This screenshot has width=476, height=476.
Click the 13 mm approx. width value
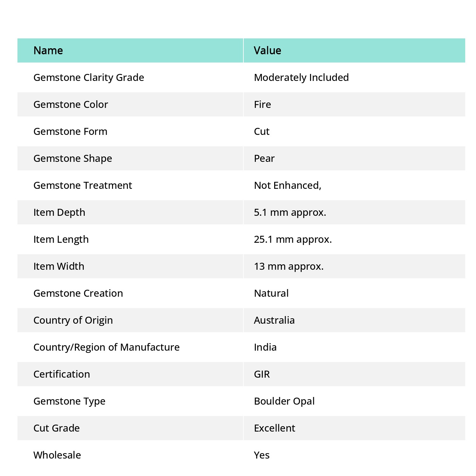[289, 266]
